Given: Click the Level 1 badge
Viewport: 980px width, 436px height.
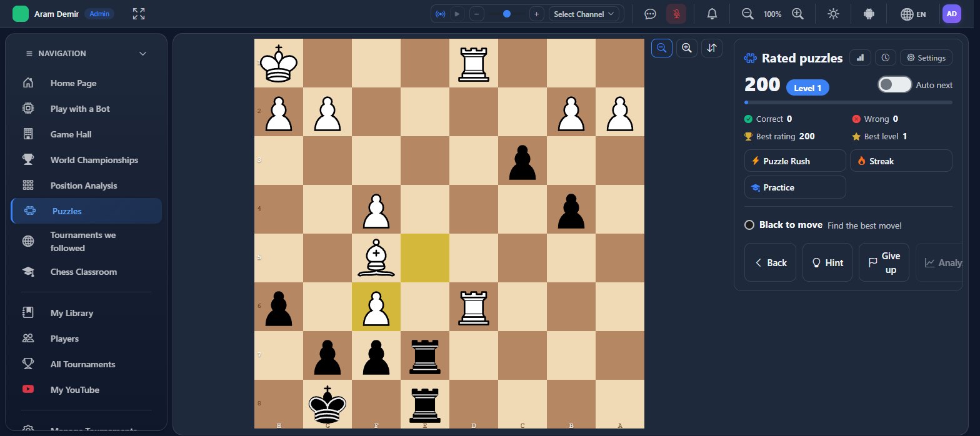Looking at the screenshot, I should point(807,87).
